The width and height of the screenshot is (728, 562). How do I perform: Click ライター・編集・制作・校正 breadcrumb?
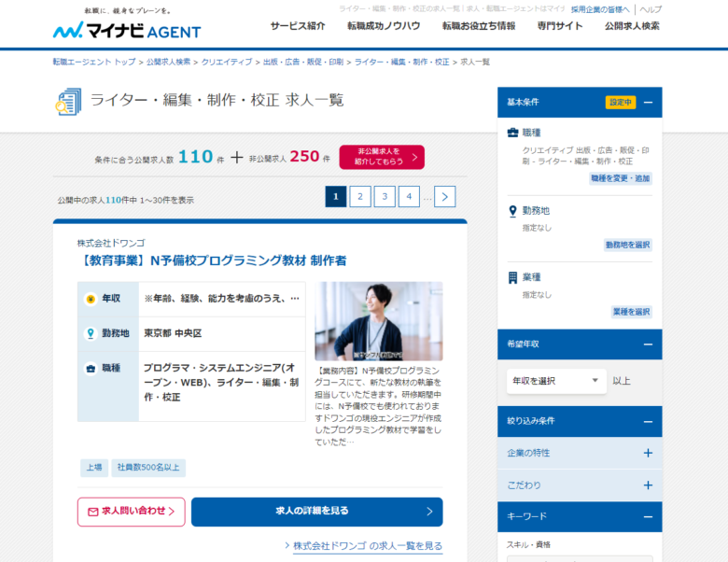[401, 62]
